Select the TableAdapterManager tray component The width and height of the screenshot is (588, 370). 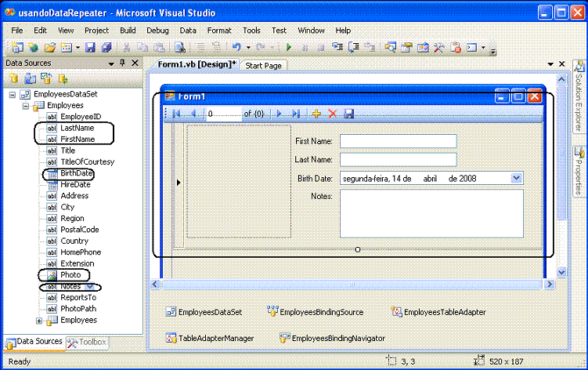tap(210, 338)
